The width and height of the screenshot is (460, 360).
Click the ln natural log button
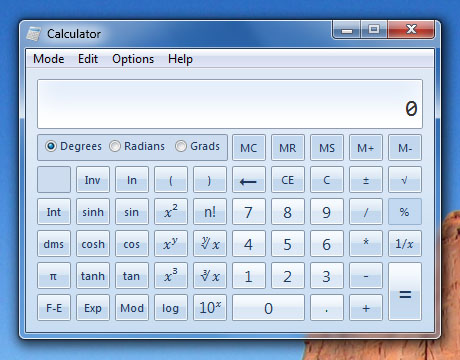132,180
